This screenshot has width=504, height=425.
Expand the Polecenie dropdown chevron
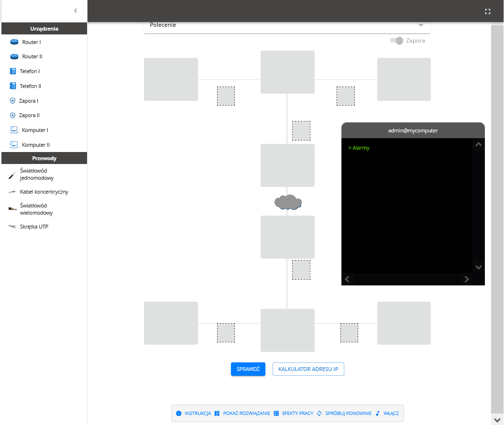click(421, 25)
